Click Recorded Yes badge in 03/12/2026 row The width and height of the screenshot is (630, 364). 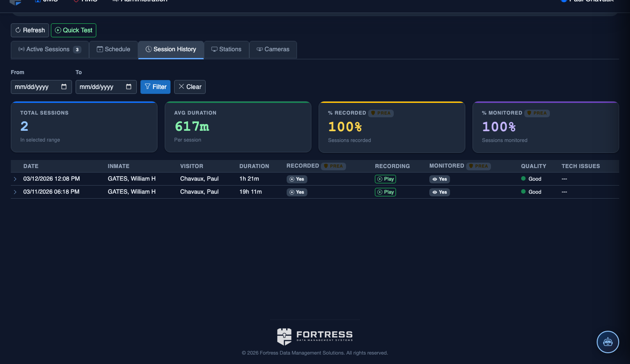coord(297,179)
